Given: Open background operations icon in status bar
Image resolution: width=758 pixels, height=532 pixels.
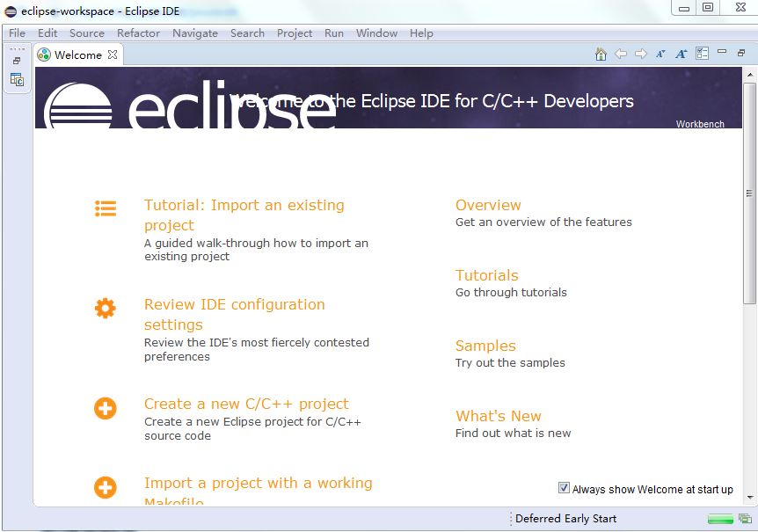Looking at the screenshot, I should tap(745, 519).
